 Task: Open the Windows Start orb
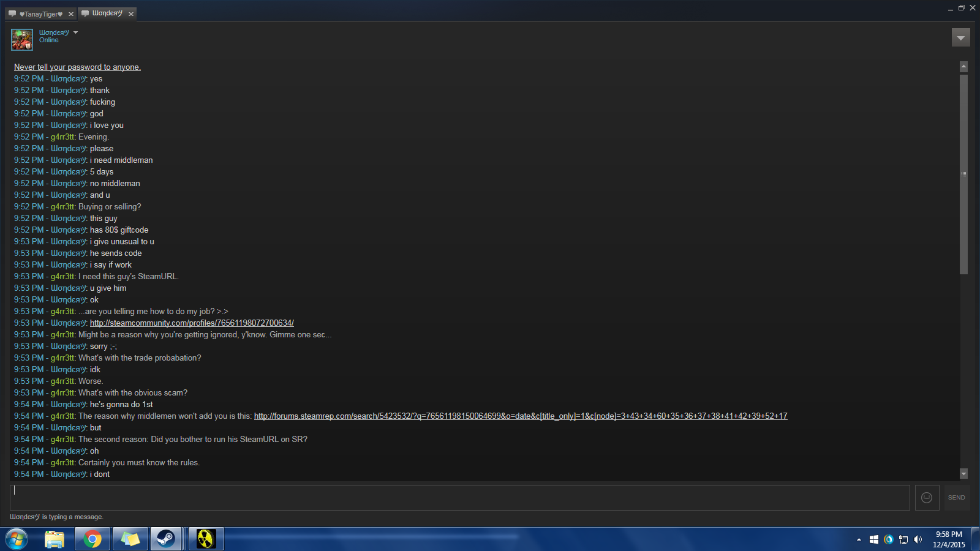(x=17, y=539)
